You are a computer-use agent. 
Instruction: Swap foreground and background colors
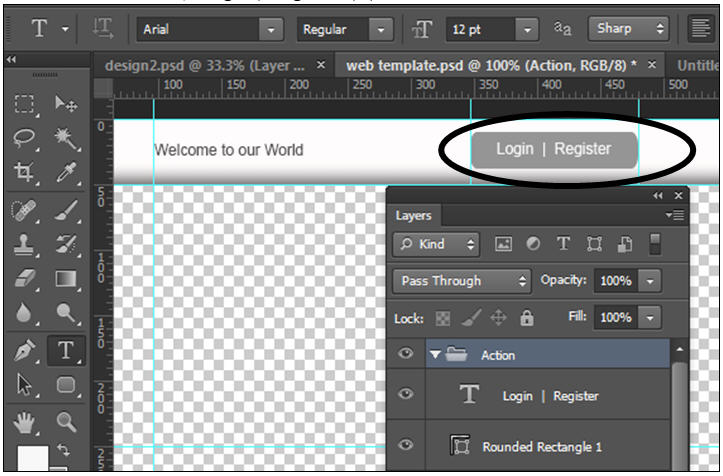63,450
